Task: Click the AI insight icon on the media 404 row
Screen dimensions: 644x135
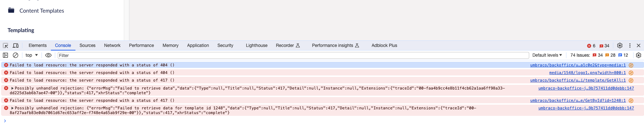Action: click(631, 65)
